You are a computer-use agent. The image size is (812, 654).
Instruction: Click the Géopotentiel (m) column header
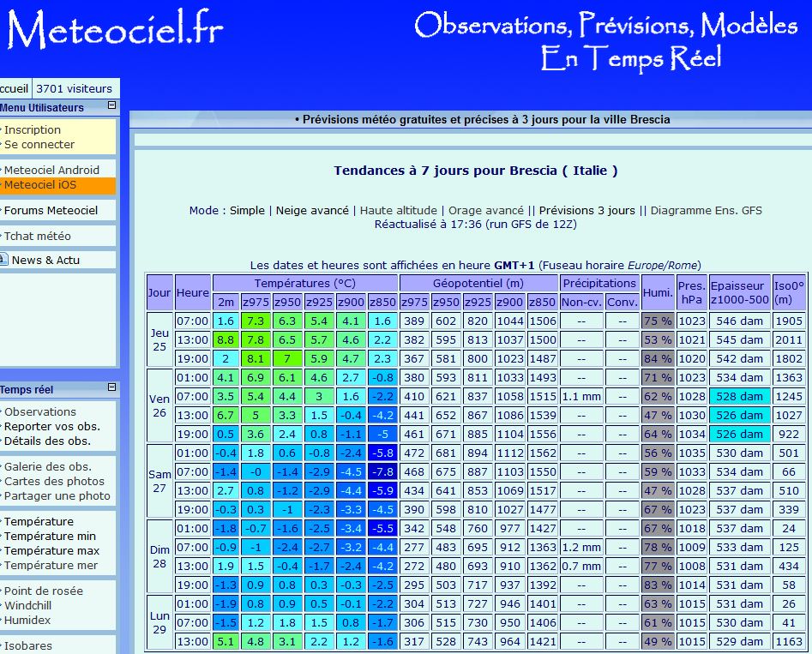point(478,283)
